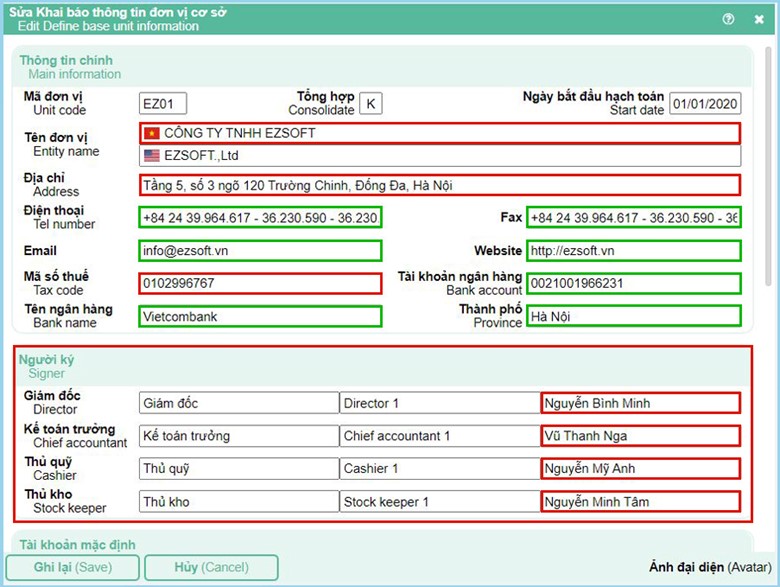Screen dimensions: 780x587
Task: Select the Consolidate box containing K
Action: (x=370, y=104)
